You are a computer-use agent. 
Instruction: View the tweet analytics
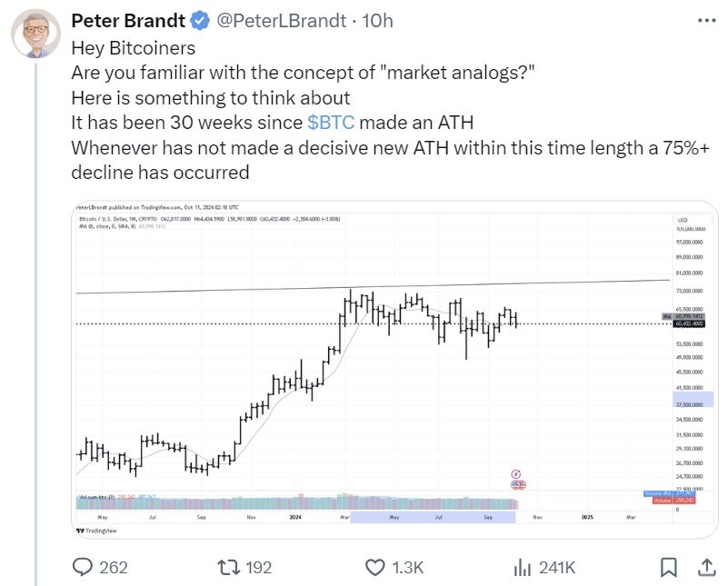523,565
